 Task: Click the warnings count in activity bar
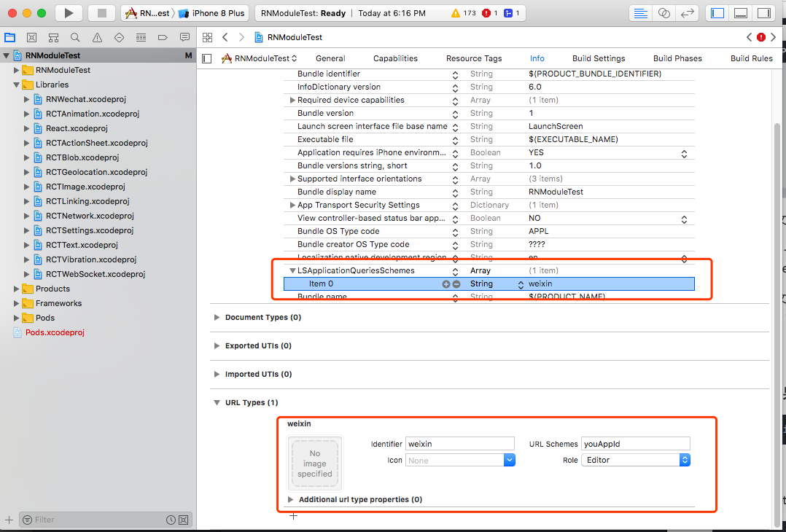(x=464, y=13)
